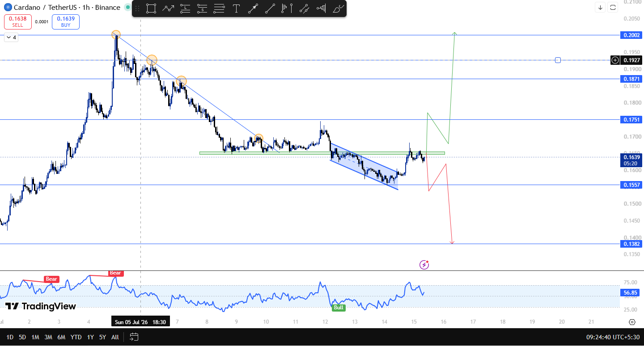
Task: Switch to the All date range
Action: pos(115,337)
